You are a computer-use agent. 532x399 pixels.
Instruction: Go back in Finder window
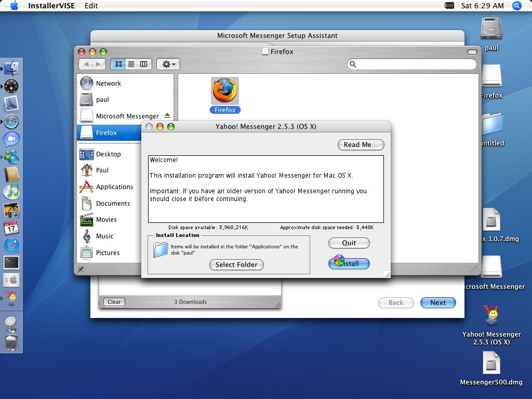[86, 64]
